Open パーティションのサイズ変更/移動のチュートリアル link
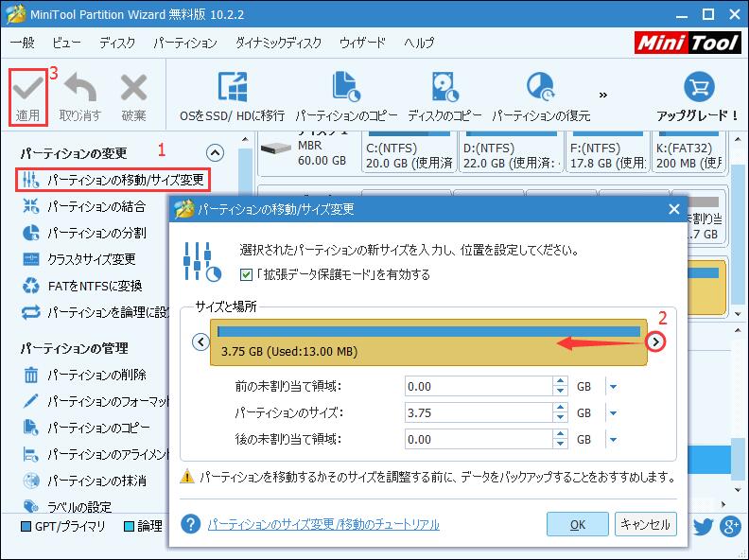Image resolution: width=749 pixels, height=560 pixels. tap(323, 524)
